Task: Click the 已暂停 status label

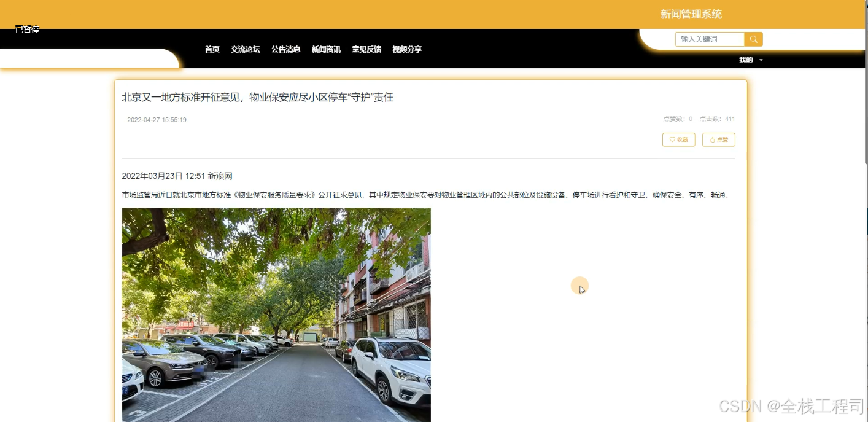Action: click(x=28, y=29)
